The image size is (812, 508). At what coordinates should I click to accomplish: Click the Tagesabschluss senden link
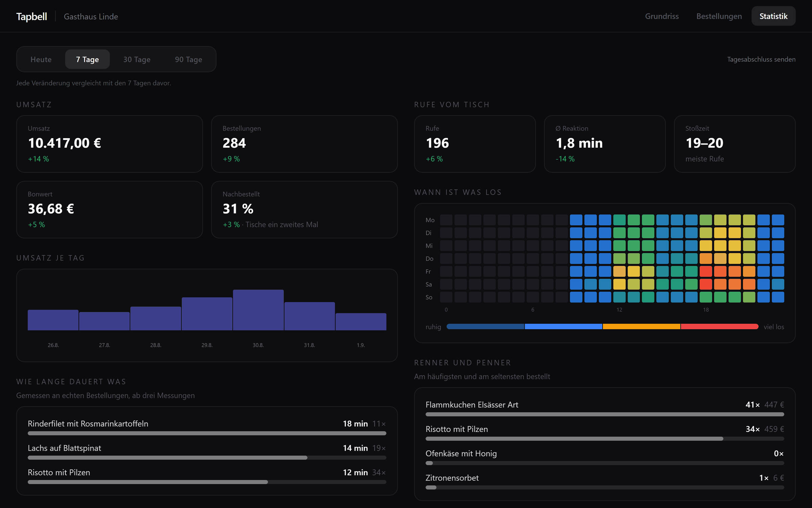(761, 59)
